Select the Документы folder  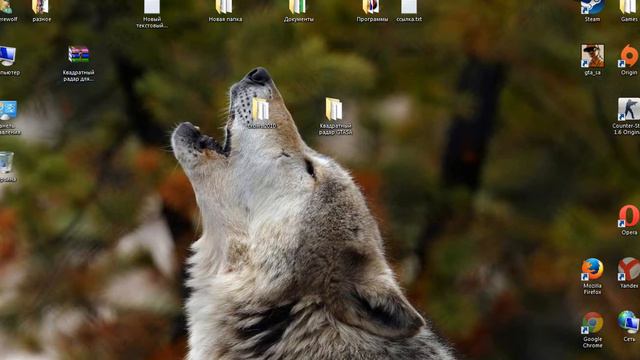tap(298, 11)
